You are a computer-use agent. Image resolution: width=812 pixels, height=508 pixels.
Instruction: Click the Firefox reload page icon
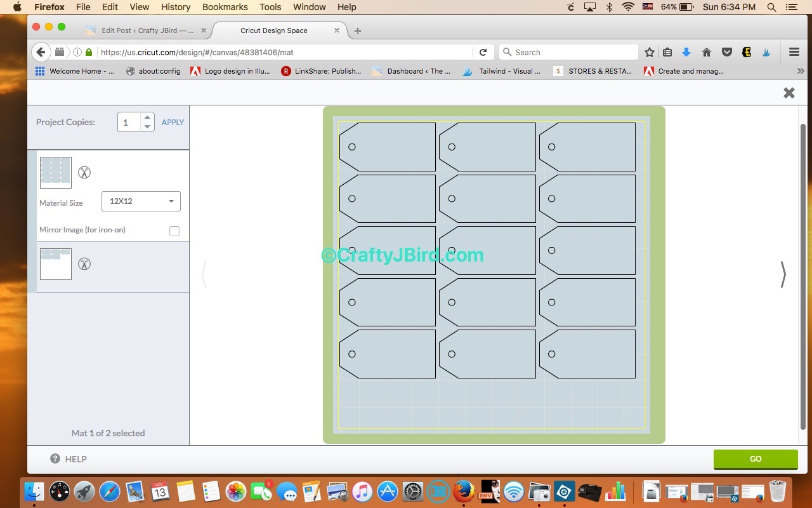coord(483,52)
